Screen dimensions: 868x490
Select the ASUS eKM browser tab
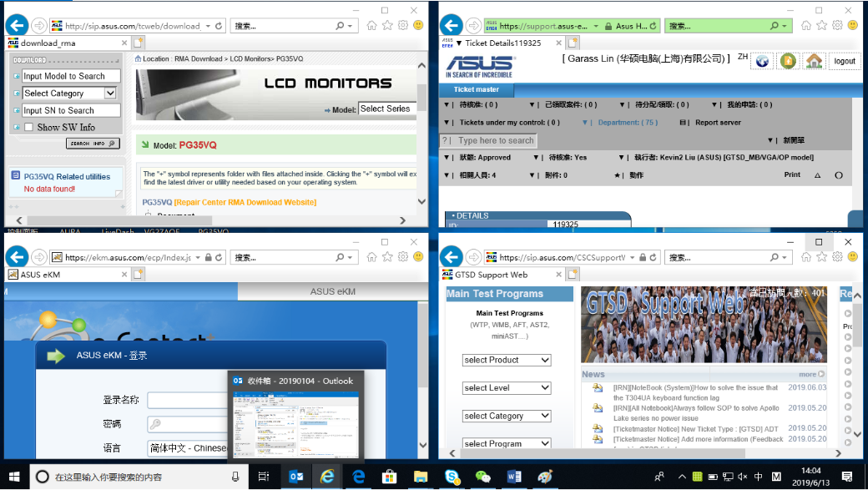point(67,274)
